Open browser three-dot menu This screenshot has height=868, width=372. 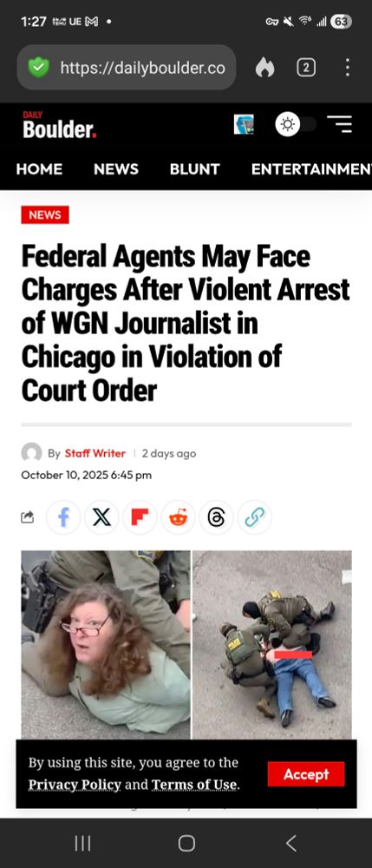coord(347,68)
